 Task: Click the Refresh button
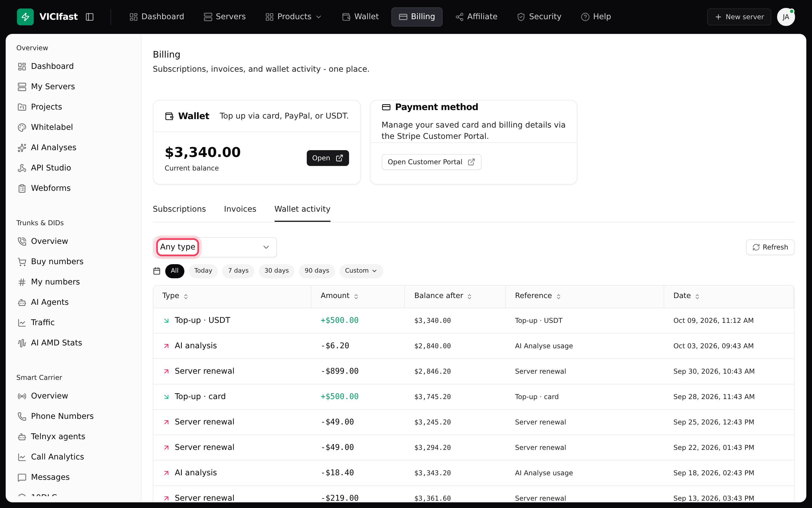[x=770, y=247]
